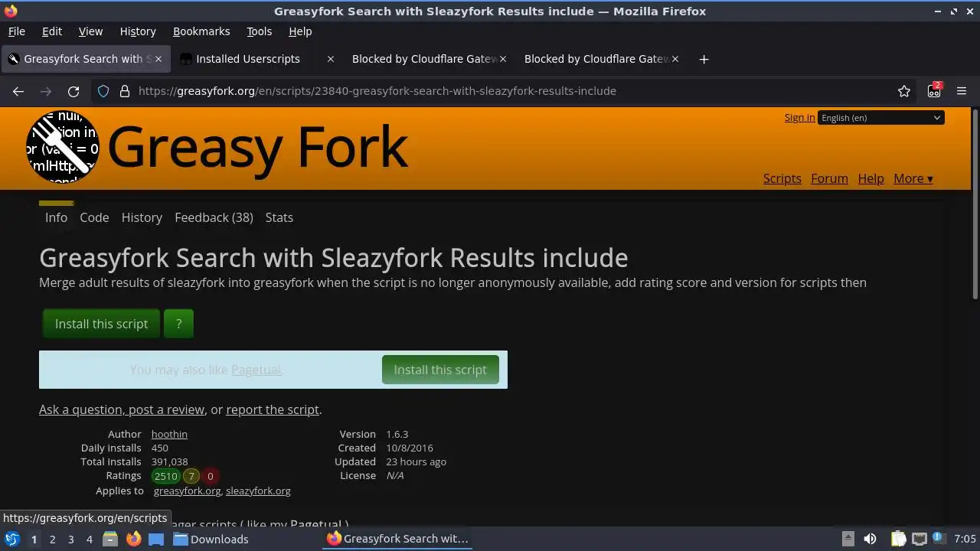Open the script's Code tab
Screen dimensions: 980x551
click(x=94, y=217)
